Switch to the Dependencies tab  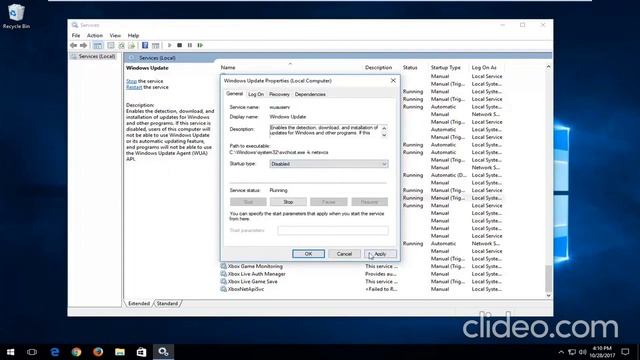pos(310,94)
